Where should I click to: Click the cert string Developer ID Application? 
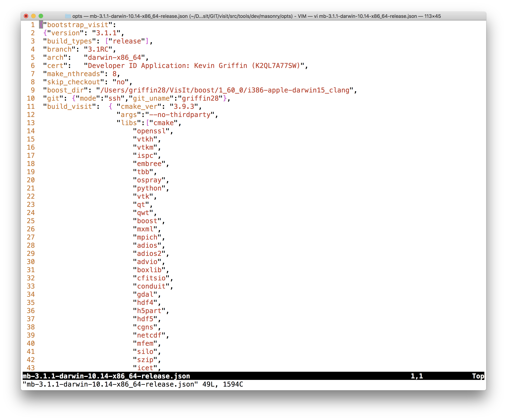coord(194,66)
